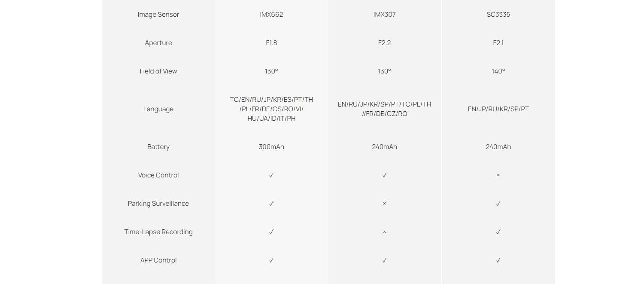644x299 pixels.
Task: Click the Time-Lapse Recording row label
Action: [x=158, y=232]
